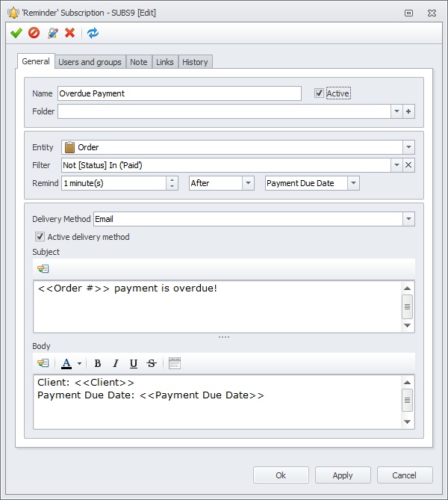Viewport: 448px width, 500px height.
Task: Click the Apply button
Action: click(x=343, y=475)
